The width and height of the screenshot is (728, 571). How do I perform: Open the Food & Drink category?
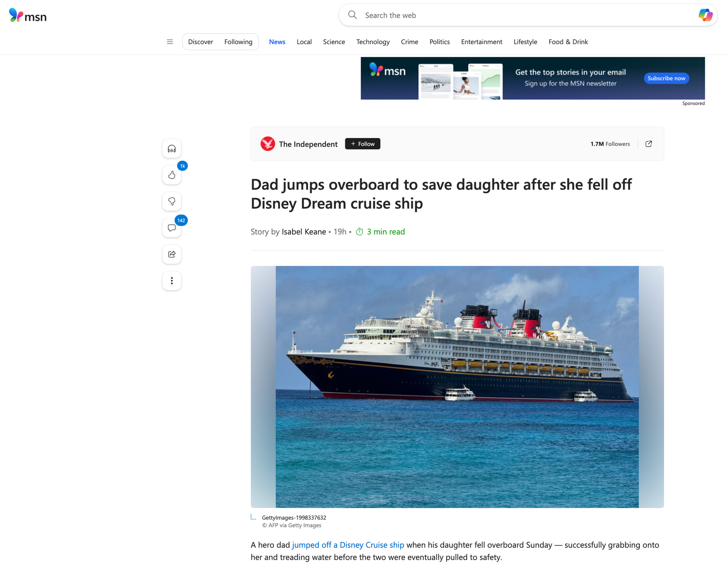pos(568,42)
